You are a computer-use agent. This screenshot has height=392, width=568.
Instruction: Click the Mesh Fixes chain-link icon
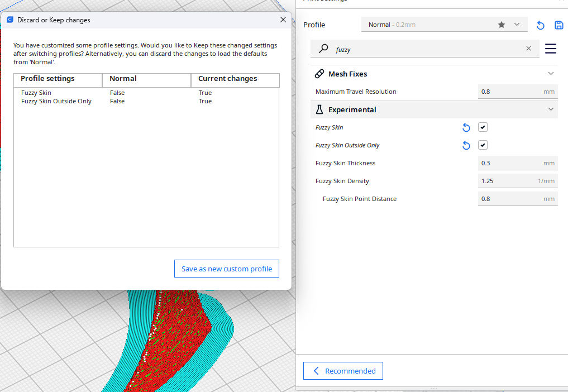point(319,73)
